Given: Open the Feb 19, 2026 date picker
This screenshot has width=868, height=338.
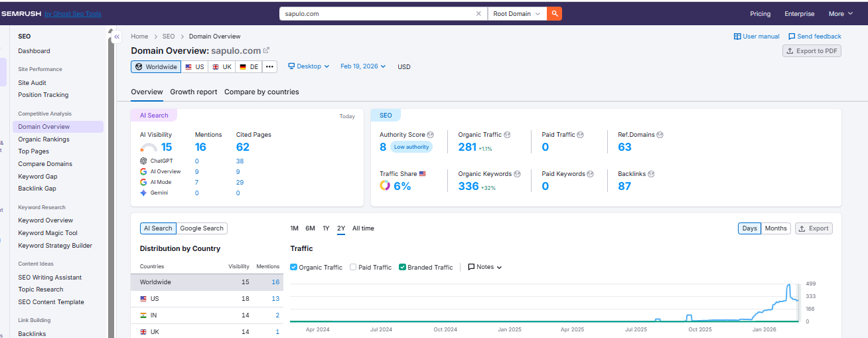Looking at the screenshot, I should tap(364, 66).
